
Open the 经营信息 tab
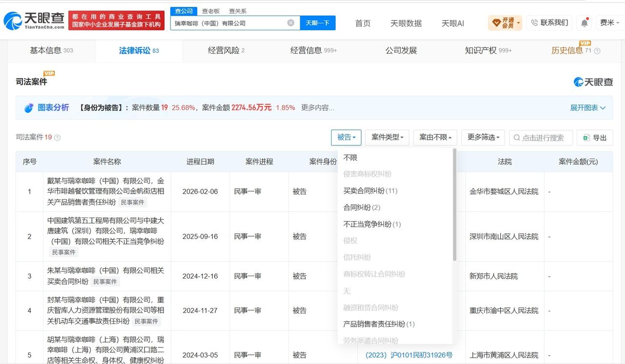click(x=313, y=50)
